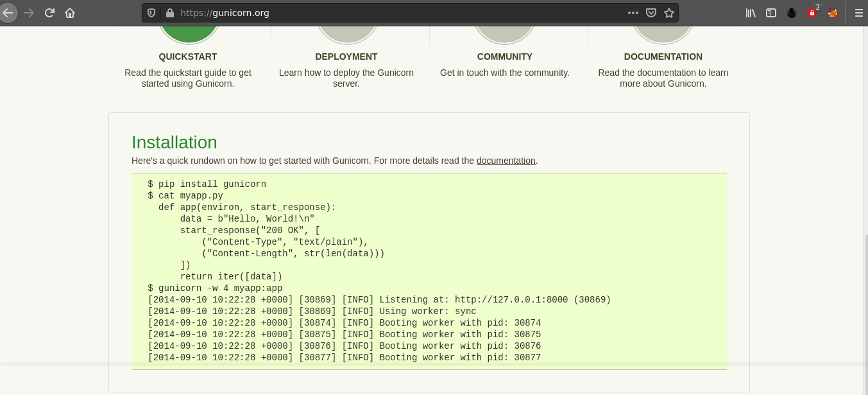Screen dimensions: 868x395
Task: Click the Home button in toolbar
Action: pos(70,13)
